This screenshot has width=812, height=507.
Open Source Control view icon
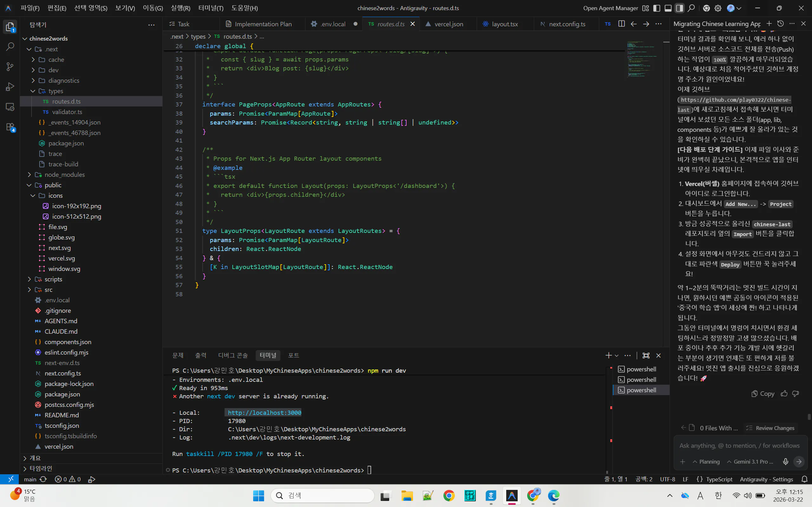click(x=10, y=67)
